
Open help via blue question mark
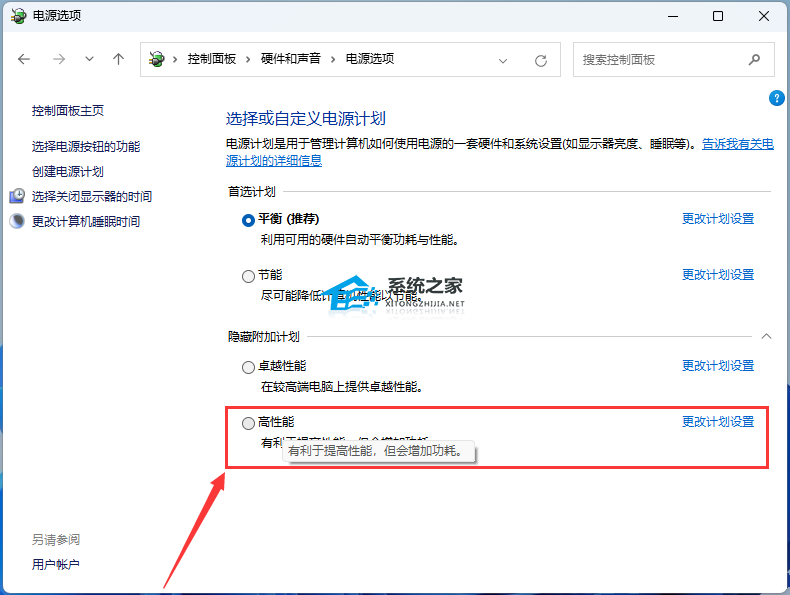(x=776, y=98)
